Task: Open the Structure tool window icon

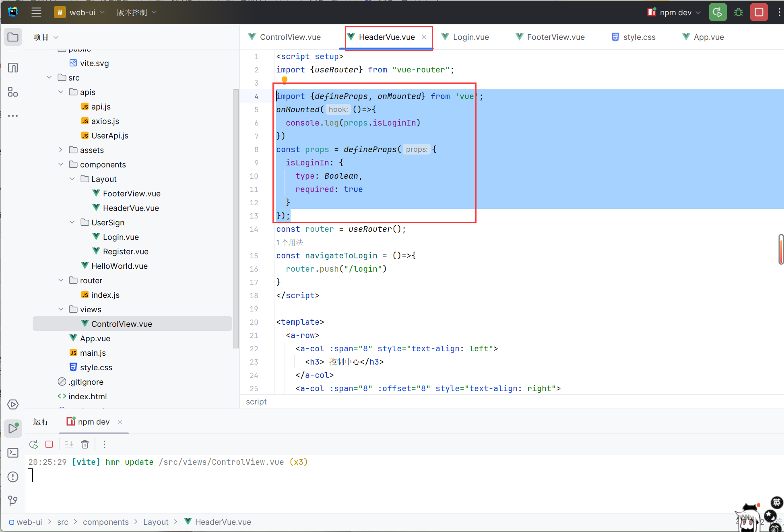Action: (13, 92)
